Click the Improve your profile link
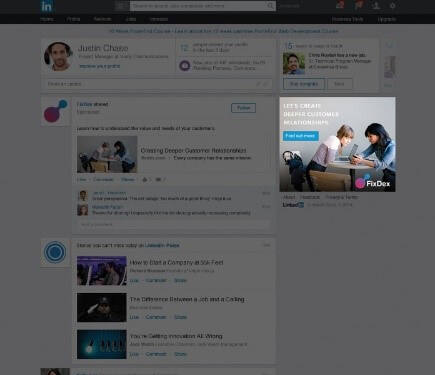This screenshot has height=375, width=435. (x=100, y=66)
